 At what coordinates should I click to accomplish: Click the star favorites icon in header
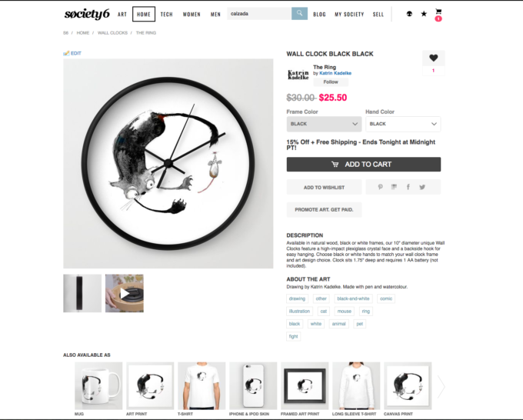click(424, 14)
